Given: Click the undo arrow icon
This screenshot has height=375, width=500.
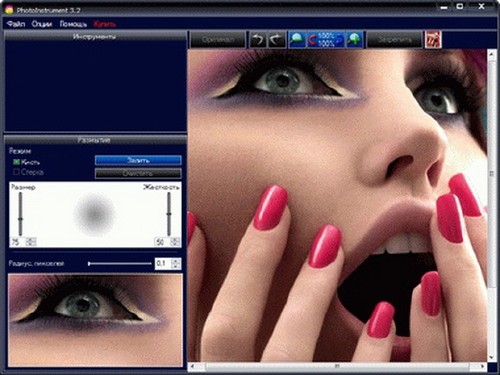Looking at the screenshot, I should pos(258,40).
